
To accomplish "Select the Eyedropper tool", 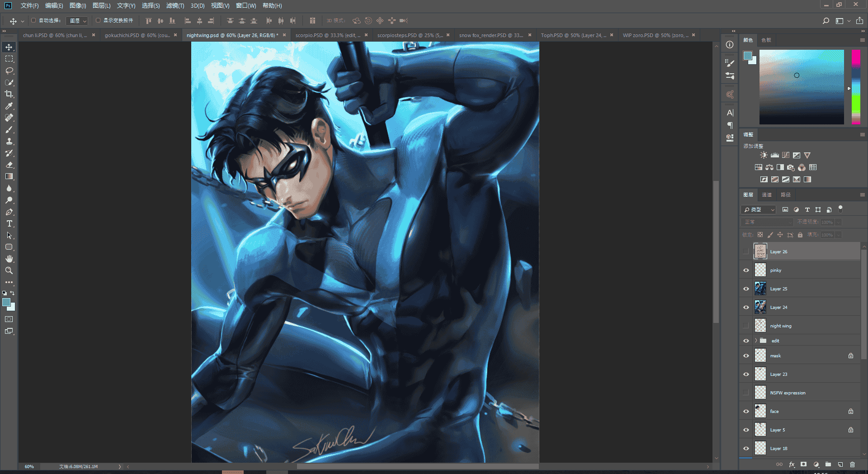I will point(9,106).
